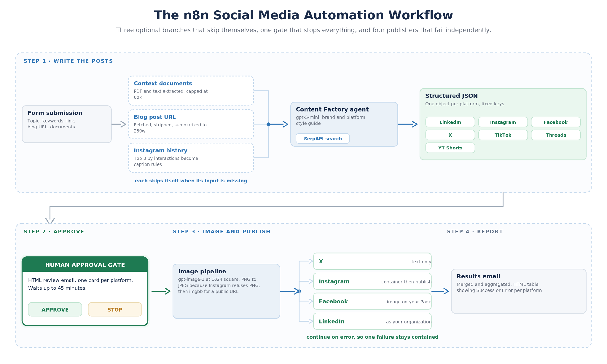Open the Results email node
The width and height of the screenshot is (607, 364).
tap(519, 291)
